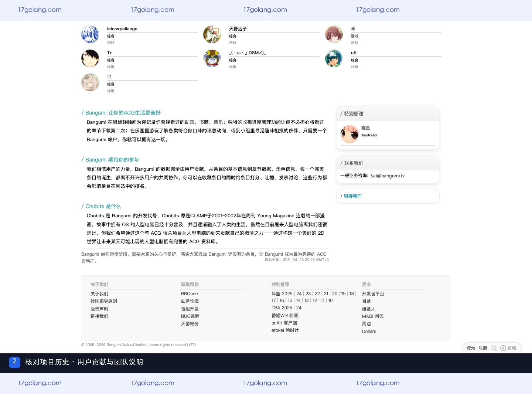Open the DSM user's avatar
Screen dimensions: 532x394
click(212, 58)
